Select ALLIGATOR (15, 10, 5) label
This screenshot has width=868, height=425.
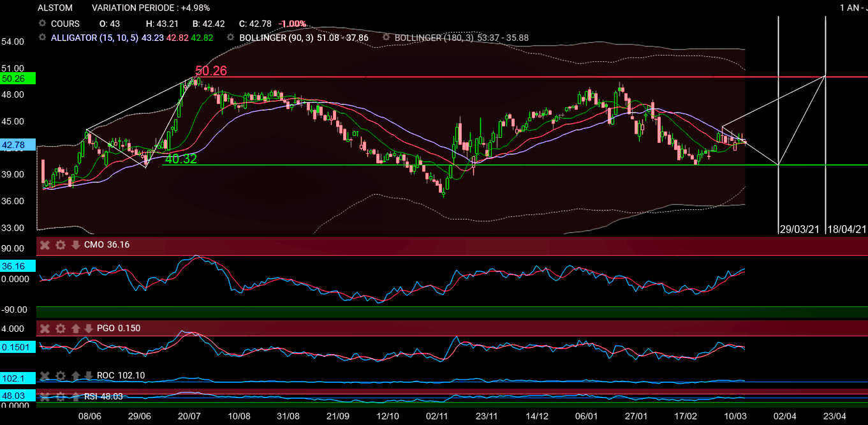94,38
